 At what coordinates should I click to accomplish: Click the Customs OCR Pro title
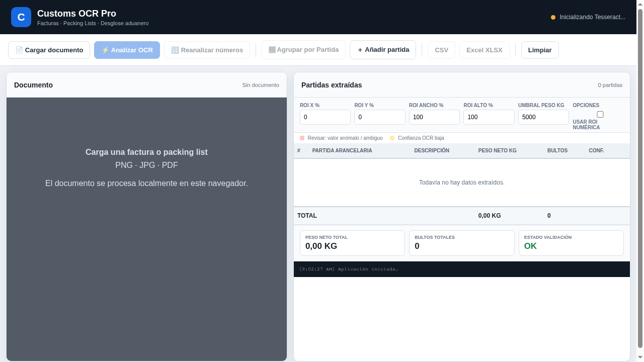(x=76, y=14)
